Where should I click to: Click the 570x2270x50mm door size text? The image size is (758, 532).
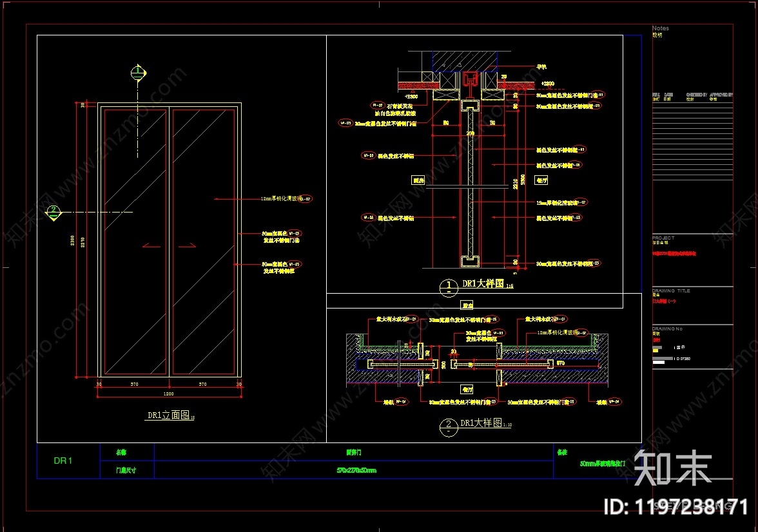356,470
